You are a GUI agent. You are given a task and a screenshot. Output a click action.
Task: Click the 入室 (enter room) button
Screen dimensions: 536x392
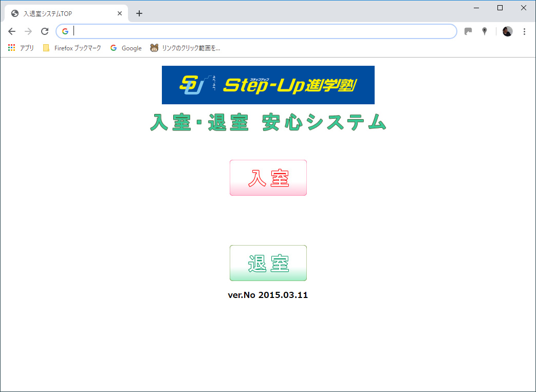click(268, 178)
